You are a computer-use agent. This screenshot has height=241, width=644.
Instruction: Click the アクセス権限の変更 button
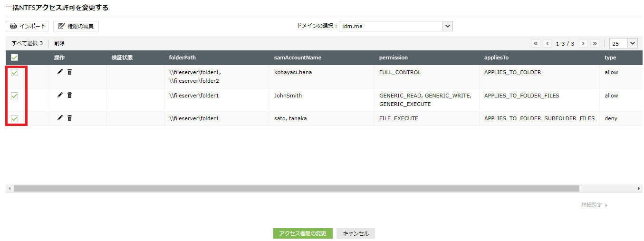[x=303, y=233]
